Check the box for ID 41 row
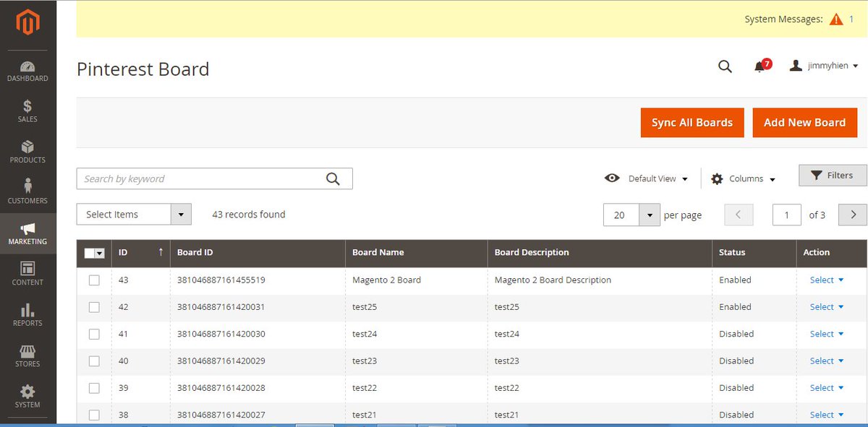 tap(94, 334)
